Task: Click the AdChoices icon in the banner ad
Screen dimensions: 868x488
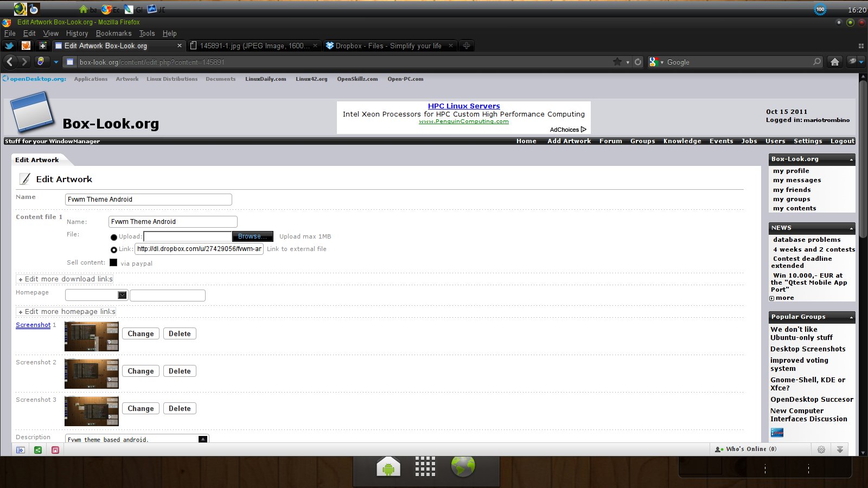Action: pos(584,130)
